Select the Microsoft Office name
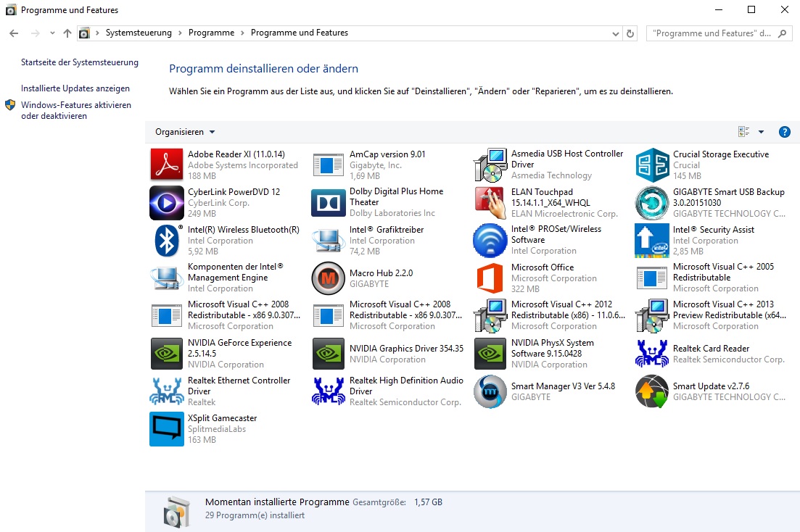Screen dimensions: 800x532 pyautogui.click(x=543, y=267)
